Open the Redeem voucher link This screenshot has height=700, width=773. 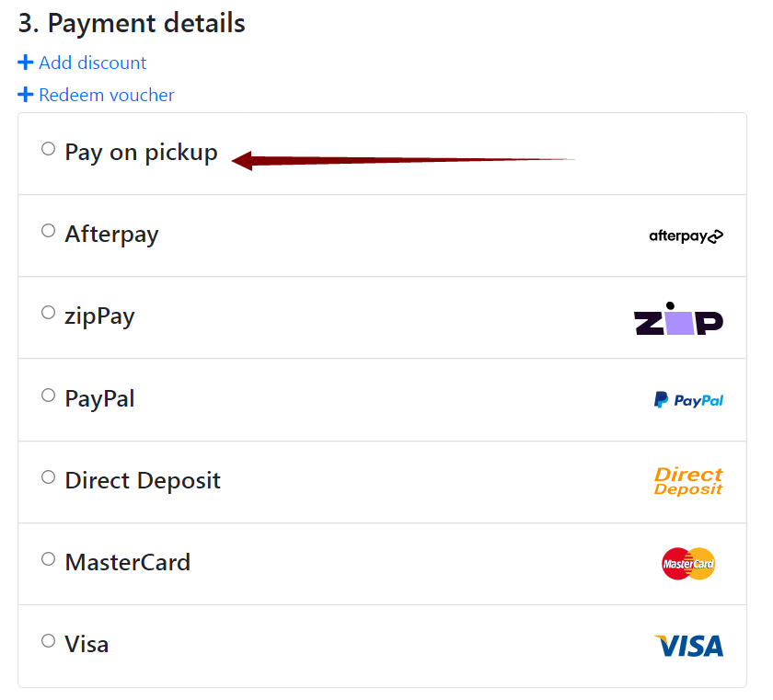tap(107, 95)
